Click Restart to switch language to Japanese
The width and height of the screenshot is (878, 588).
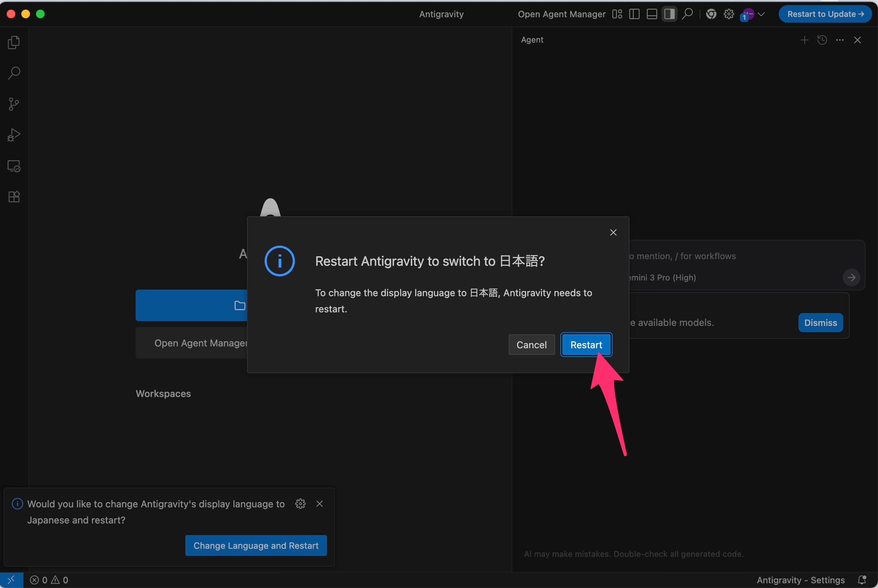(586, 344)
